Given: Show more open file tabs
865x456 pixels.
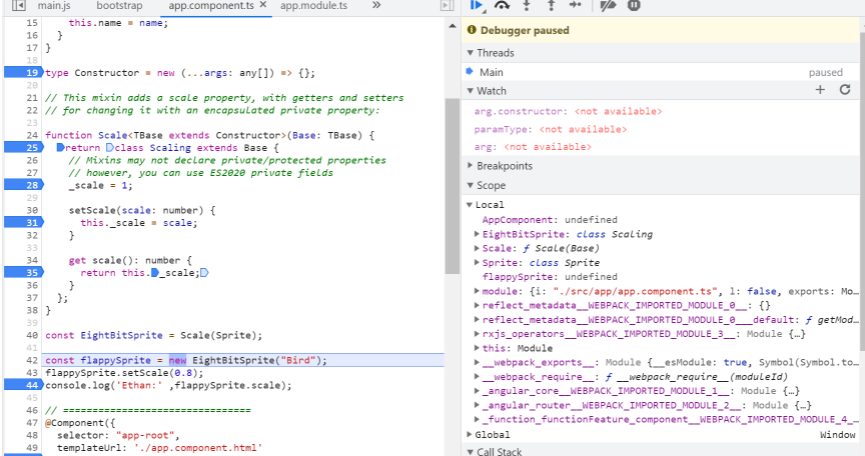Looking at the screenshot, I should (x=376, y=6).
